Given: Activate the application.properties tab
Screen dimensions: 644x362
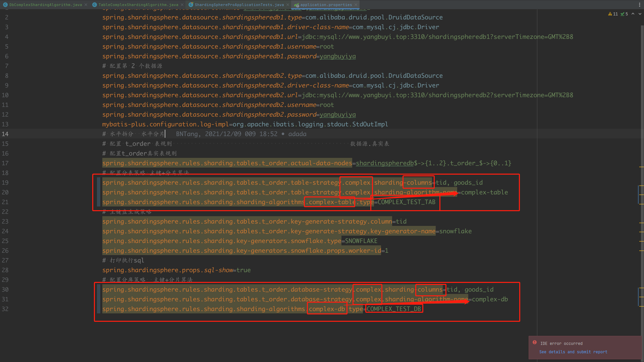Looking at the screenshot, I should click(326, 5).
